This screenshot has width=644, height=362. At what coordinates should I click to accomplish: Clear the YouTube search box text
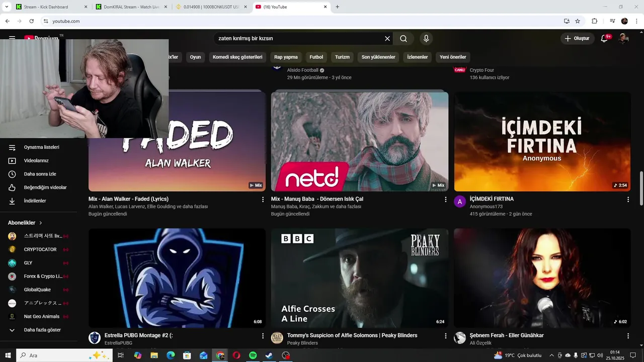click(x=387, y=39)
